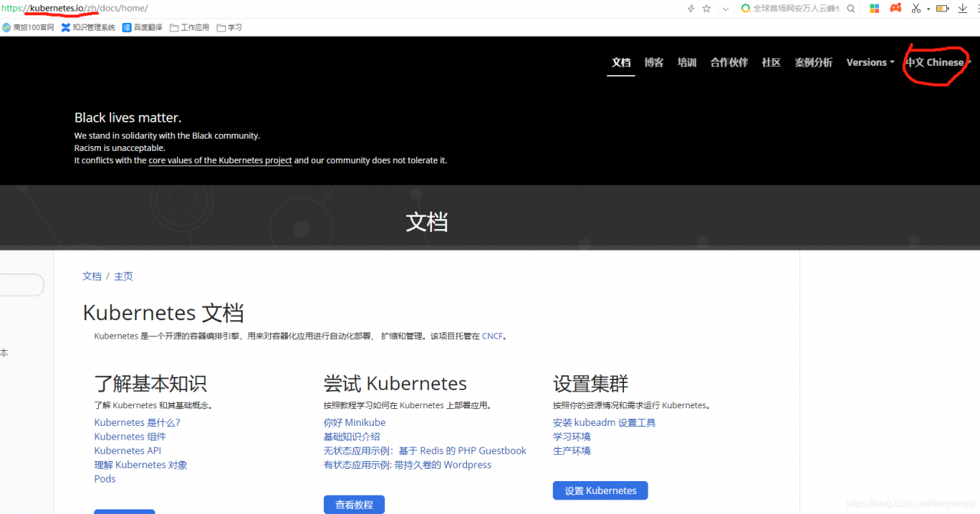Click the battery saver icon in toolbar
Image resolution: width=980 pixels, height=514 pixels.
pos(942,8)
